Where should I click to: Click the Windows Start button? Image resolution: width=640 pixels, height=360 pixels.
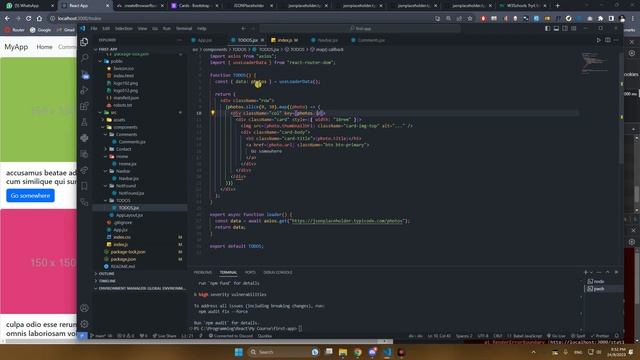(x=239, y=352)
